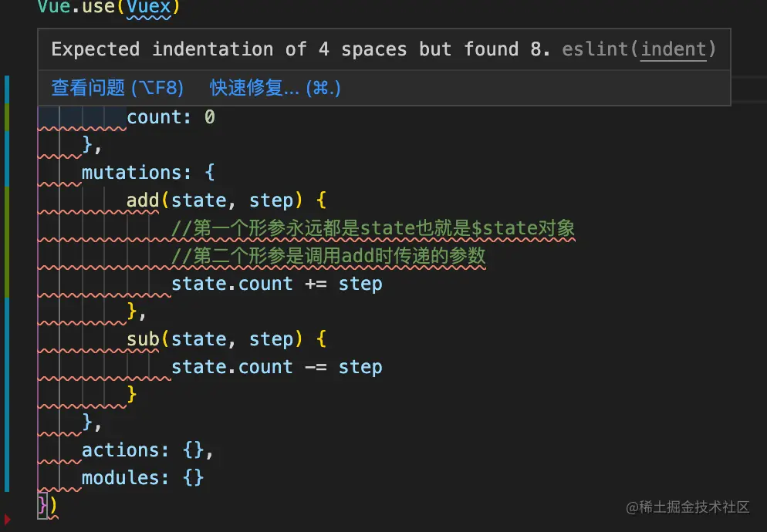Place the cursor on the count: 0 line
Viewport: 767px width, 532px height.
(171, 117)
